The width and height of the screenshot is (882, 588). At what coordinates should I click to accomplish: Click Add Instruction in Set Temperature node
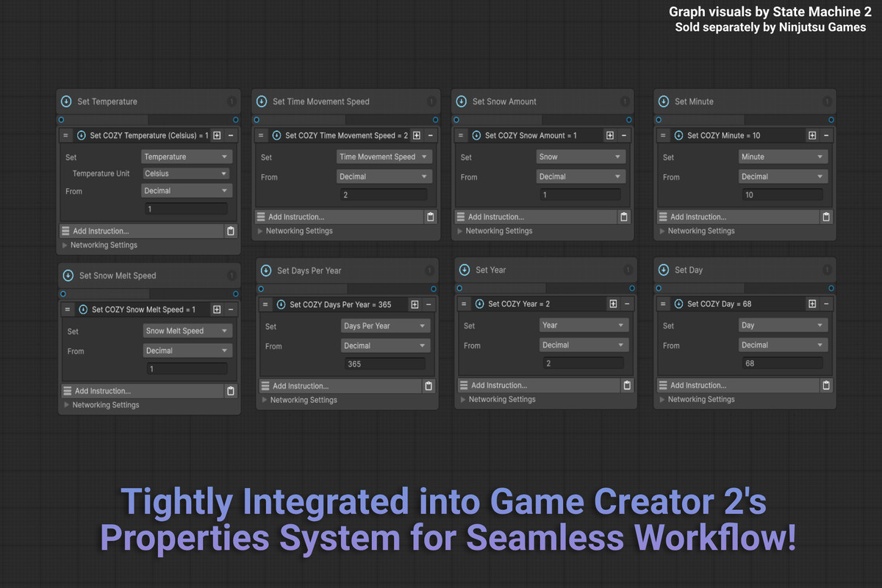click(x=142, y=231)
